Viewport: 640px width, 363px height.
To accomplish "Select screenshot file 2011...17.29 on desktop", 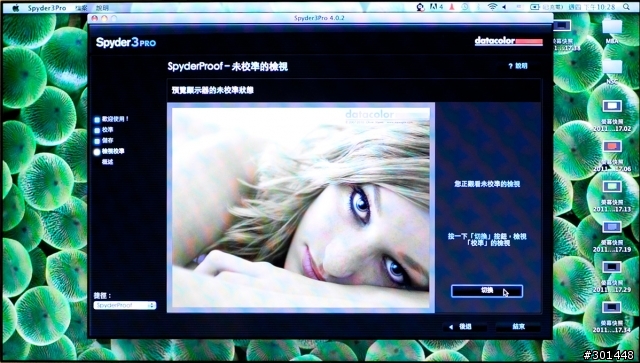I will coord(612,277).
